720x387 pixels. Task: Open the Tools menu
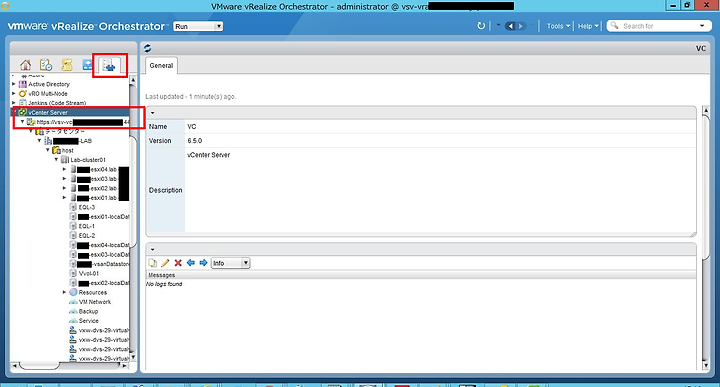coord(558,26)
